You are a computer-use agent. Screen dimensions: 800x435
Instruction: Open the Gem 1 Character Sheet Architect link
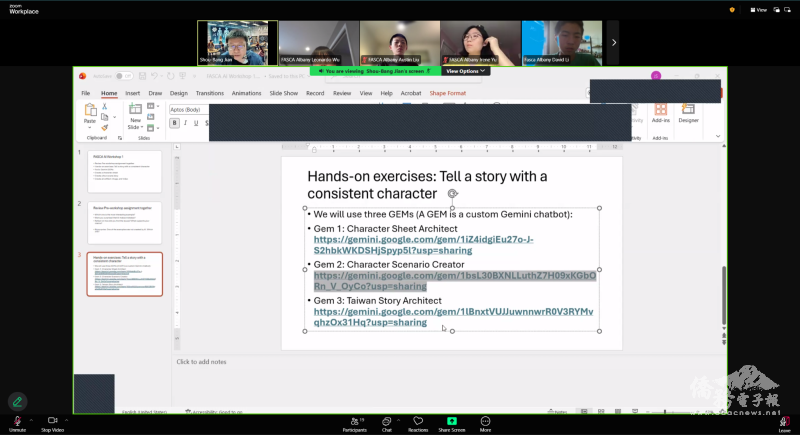[x=423, y=245]
